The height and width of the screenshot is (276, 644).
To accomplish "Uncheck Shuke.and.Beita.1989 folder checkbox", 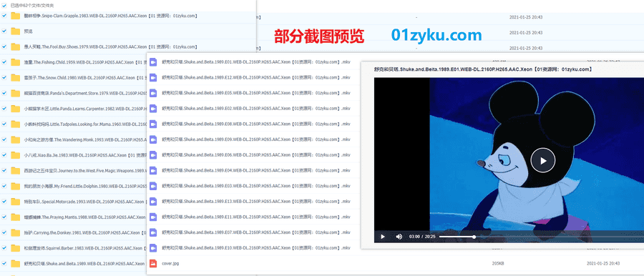I will (4, 263).
